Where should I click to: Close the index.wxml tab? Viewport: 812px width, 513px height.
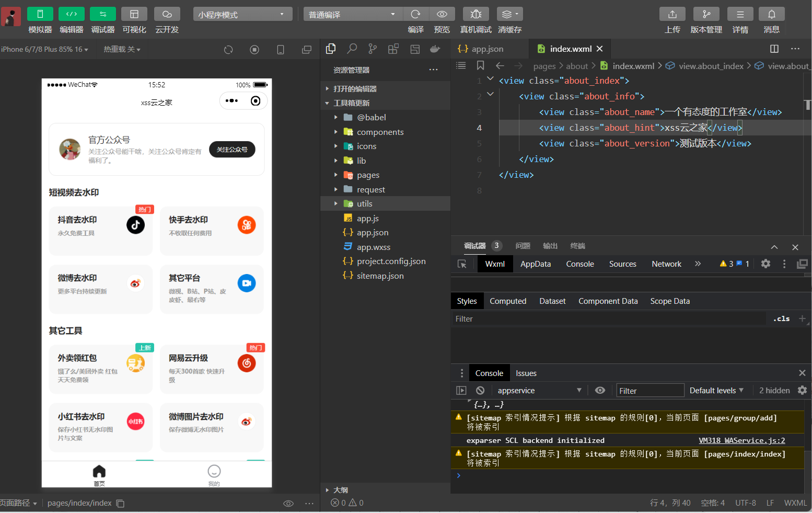click(600, 49)
